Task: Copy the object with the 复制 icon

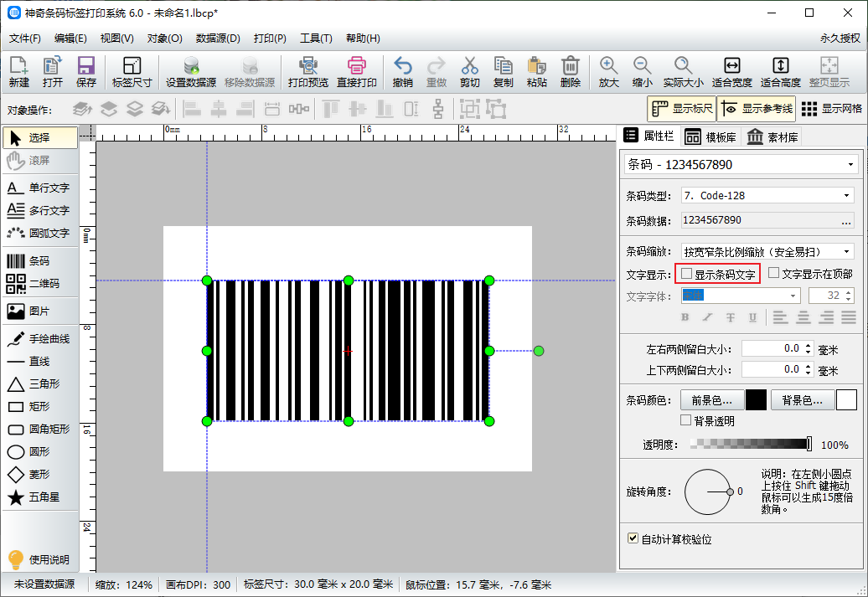Action: (x=504, y=72)
